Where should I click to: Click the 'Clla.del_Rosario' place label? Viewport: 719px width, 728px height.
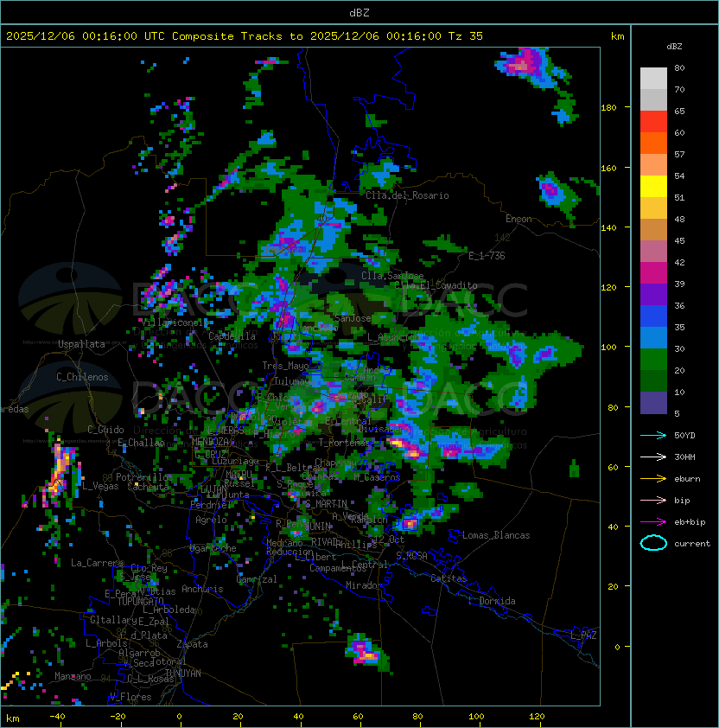[407, 195]
